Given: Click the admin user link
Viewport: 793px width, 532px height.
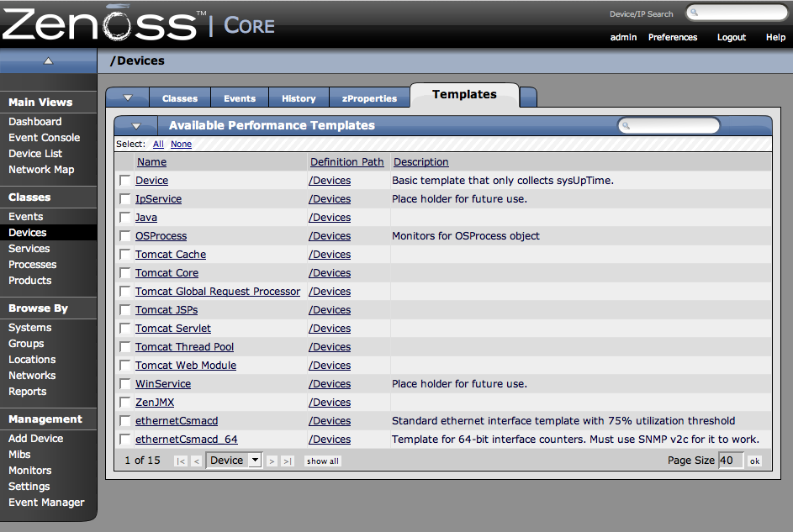Looking at the screenshot, I should pos(623,37).
